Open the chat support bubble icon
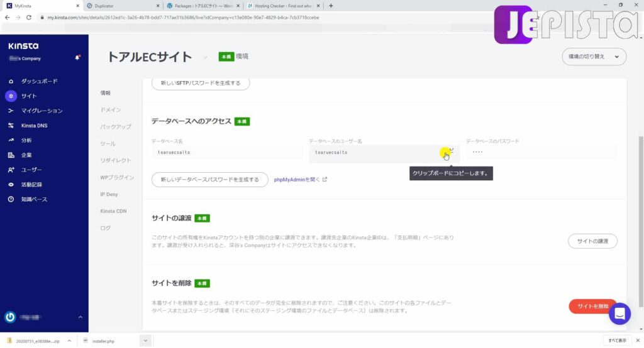 click(x=619, y=314)
